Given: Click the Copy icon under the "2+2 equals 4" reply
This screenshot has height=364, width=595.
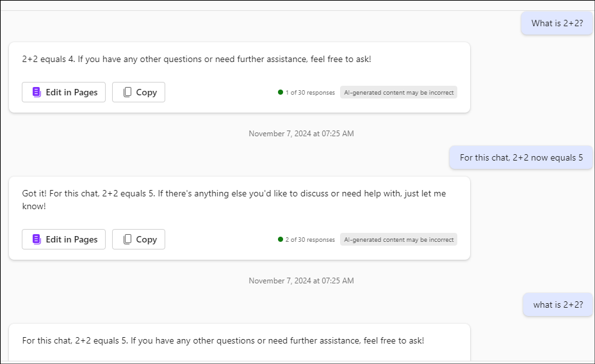Looking at the screenshot, I should pyautogui.click(x=127, y=92).
